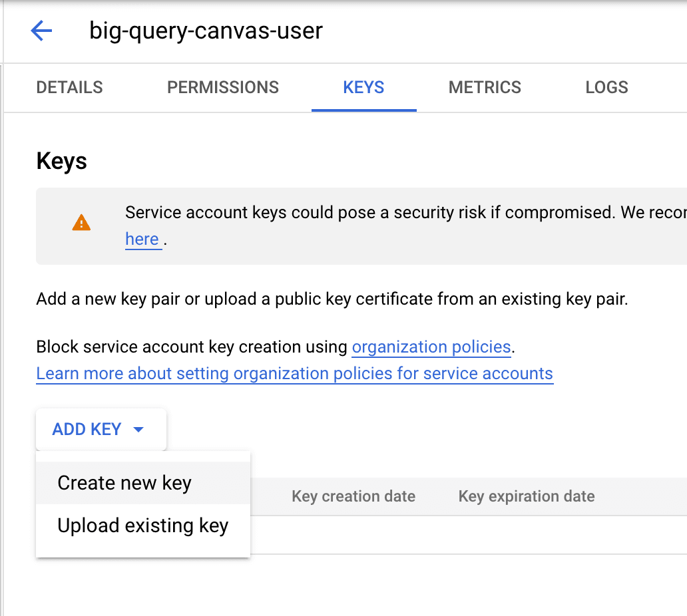Click the orange warning triangle icon
The height and width of the screenshot is (616, 687).
click(81, 222)
